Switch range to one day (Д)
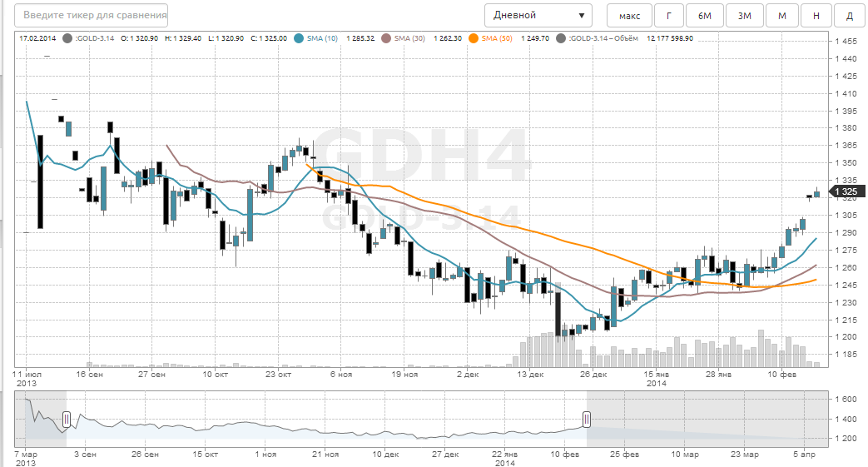The height and width of the screenshot is (467, 868). [x=849, y=16]
